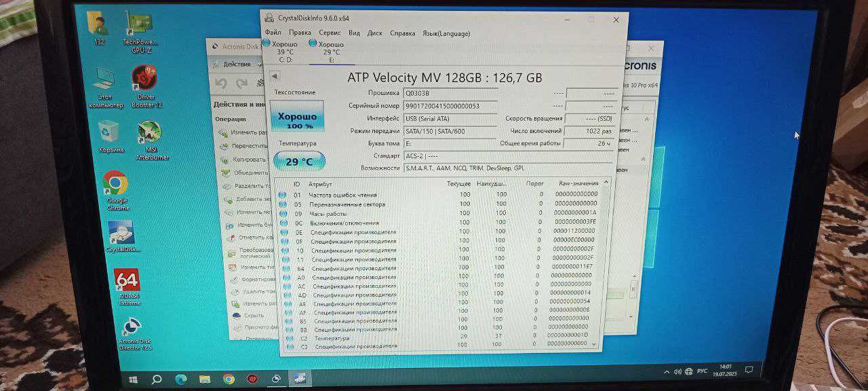Click the volume icon in system tray

click(x=677, y=371)
